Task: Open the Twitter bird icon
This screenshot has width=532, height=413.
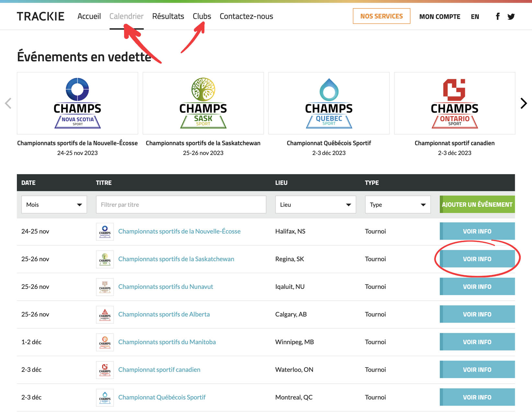Action: tap(511, 17)
